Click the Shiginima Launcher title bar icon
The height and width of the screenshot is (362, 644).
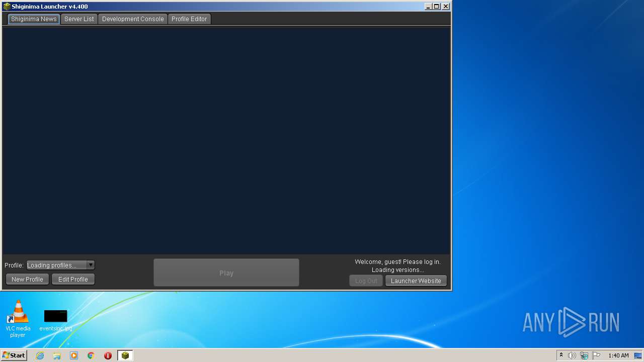[7, 7]
